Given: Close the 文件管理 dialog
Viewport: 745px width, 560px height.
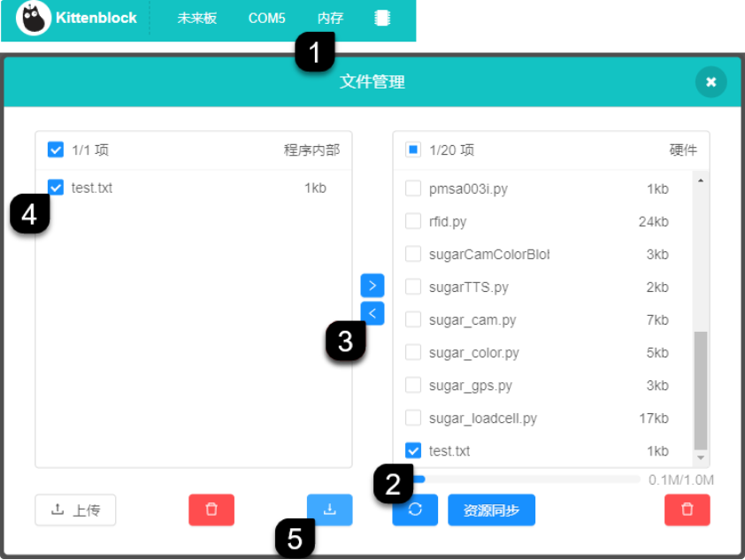Looking at the screenshot, I should click(710, 81).
